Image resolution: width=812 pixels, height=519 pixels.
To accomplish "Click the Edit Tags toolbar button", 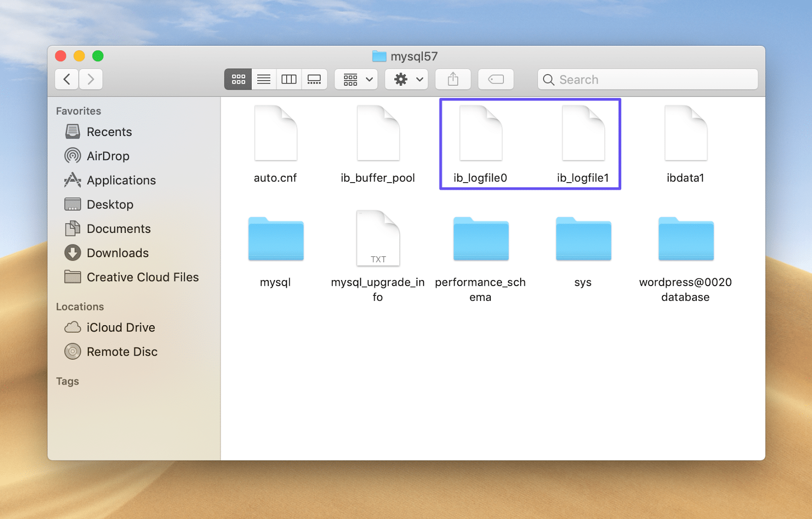I will pos(496,79).
